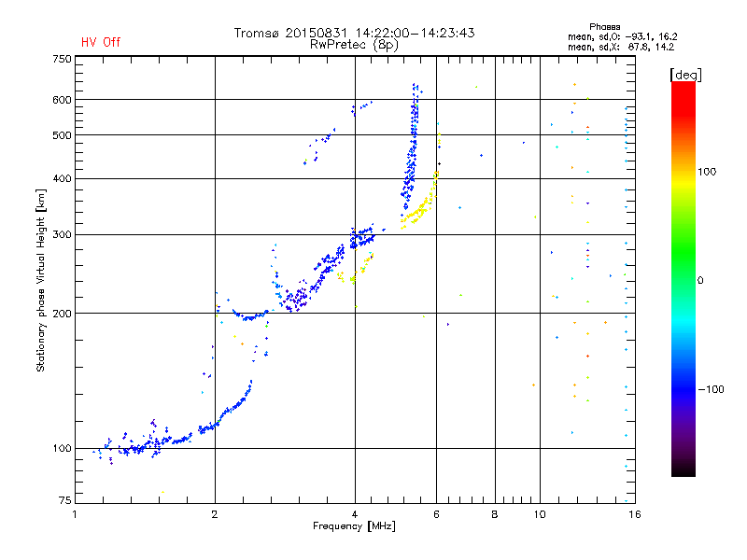Image resolution: width=747 pixels, height=560 pixels.
Task: Click the colorbar '0' tick label
Action: point(700,280)
